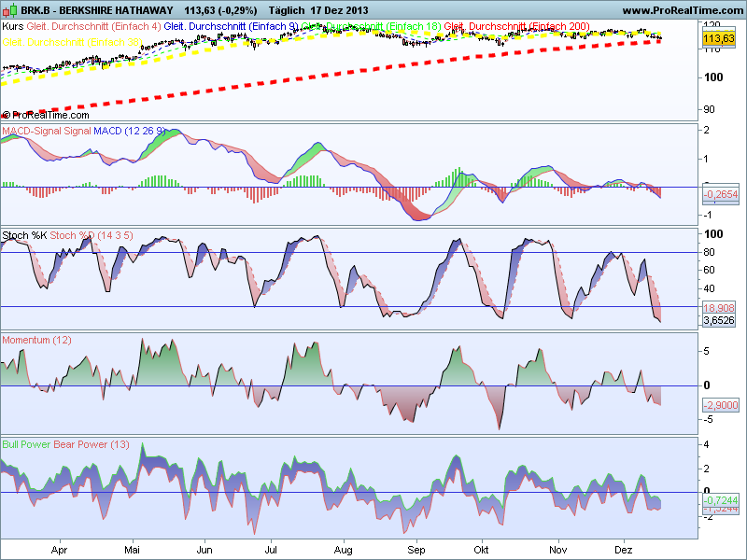The width and height of the screenshot is (747, 560).
Task: Select Gleit. Durchschnitt (Einfach 38) legend
Action: coord(73,42)
